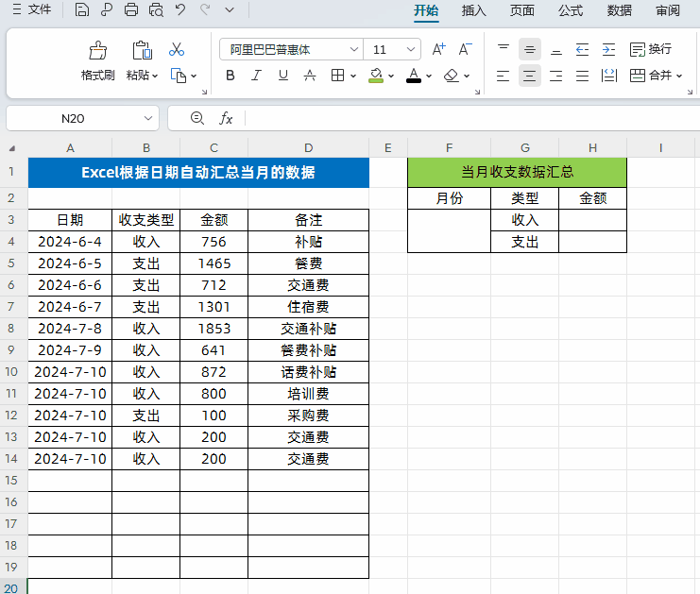
Task: Open quick access toolbar customization chevron
Action: tap(230, 9)
